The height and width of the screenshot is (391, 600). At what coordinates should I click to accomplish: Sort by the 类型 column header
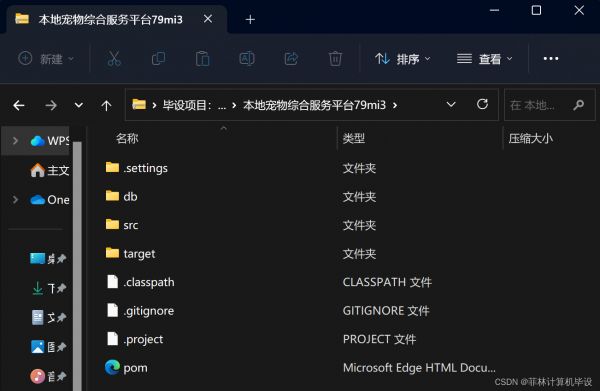[354, 138]
